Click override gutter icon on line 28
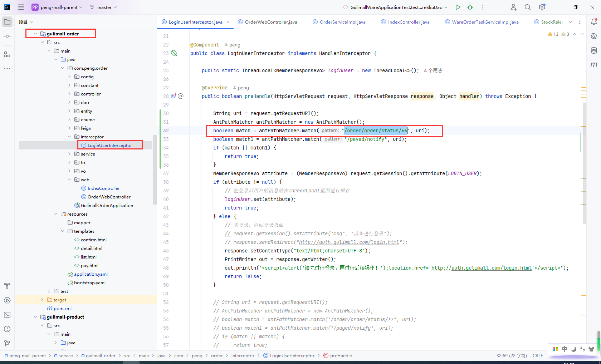The height and width of the screenshot is (364, 601). point(174,96)
